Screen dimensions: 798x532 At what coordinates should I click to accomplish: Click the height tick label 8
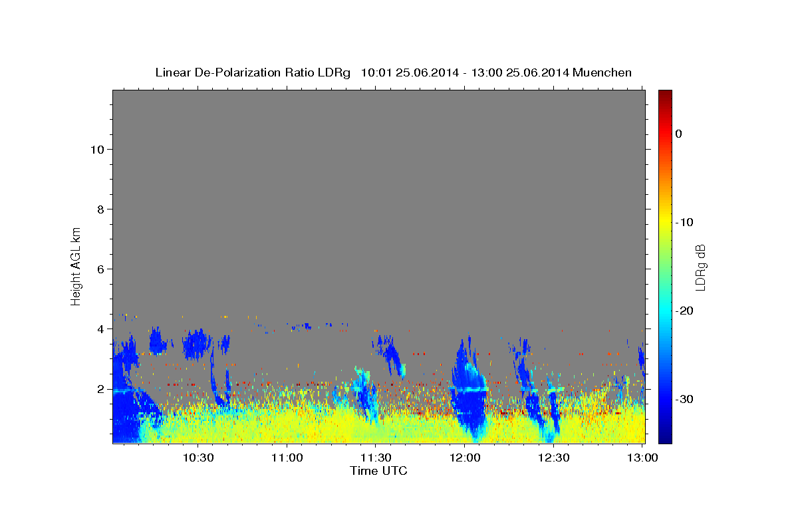click(101, 209)
